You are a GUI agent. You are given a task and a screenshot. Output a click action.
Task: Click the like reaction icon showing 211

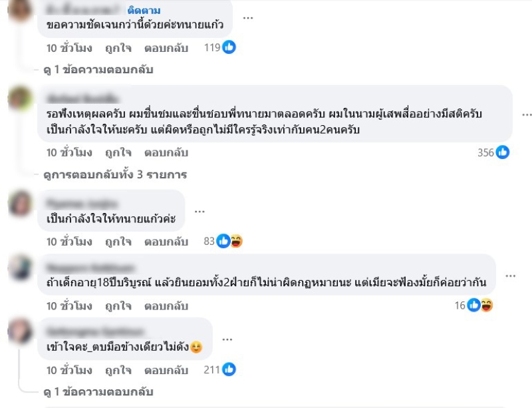(x=229, y=369)
